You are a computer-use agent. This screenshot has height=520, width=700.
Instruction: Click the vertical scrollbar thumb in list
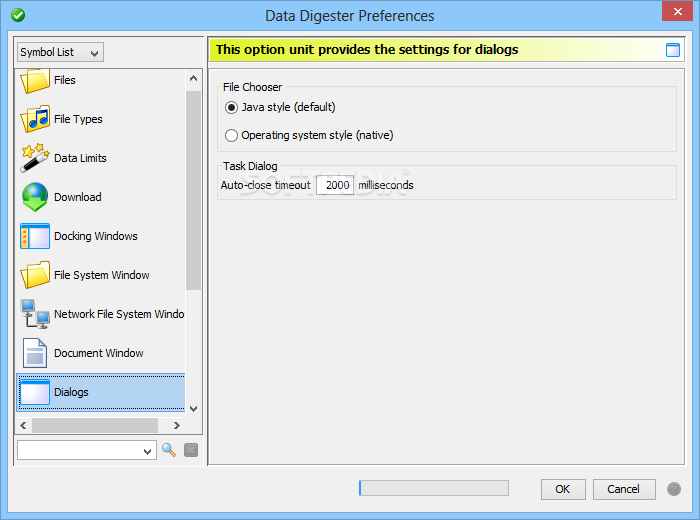pos(193,191)
